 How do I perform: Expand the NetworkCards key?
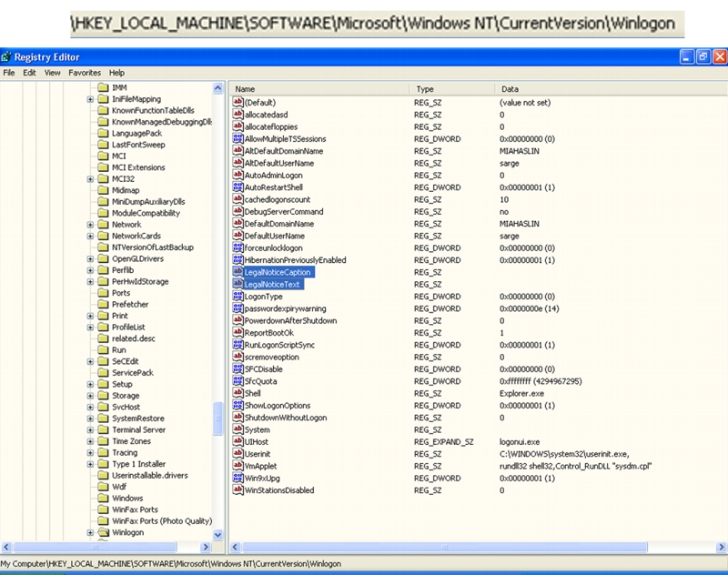click(x=90, y=237)
